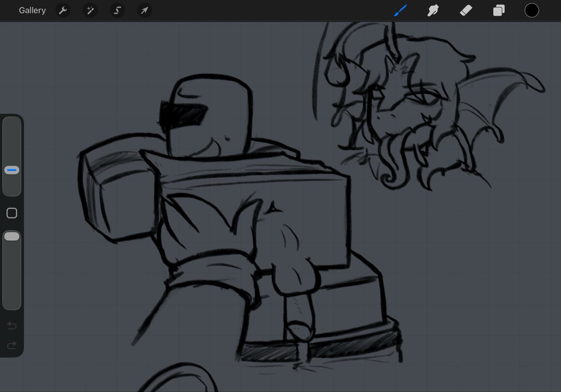
Task: Open the Adjustments magic wand menu
Action: (90, 10)
